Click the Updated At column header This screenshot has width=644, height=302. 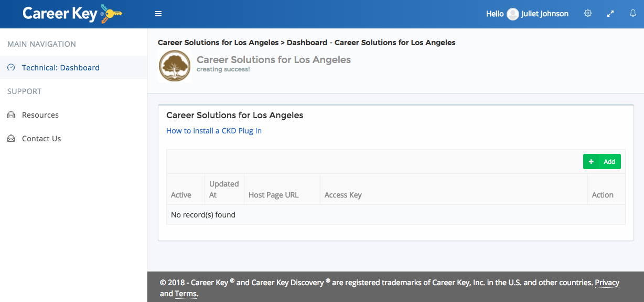[x=224, y=189]
